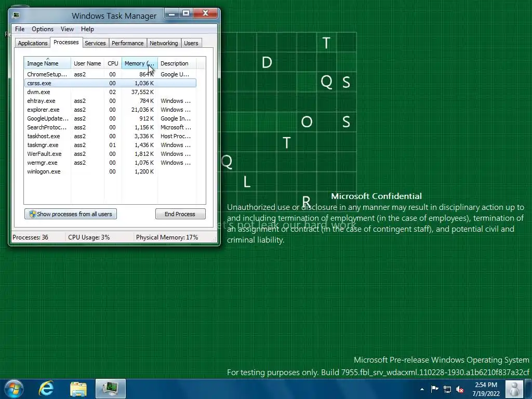Screen dimensions: 532x399
Task: Sort by the Description column header
Action: pyautogui.click(x=177, y=63)
